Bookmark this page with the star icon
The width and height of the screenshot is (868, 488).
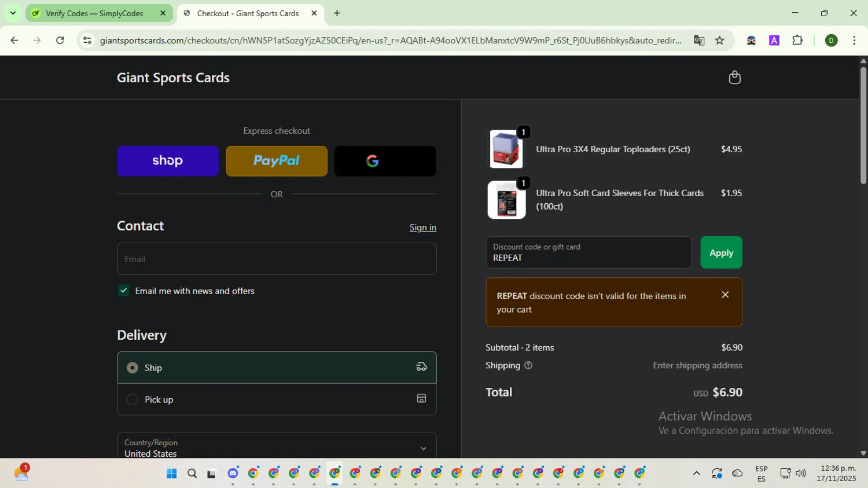[720, 41]
